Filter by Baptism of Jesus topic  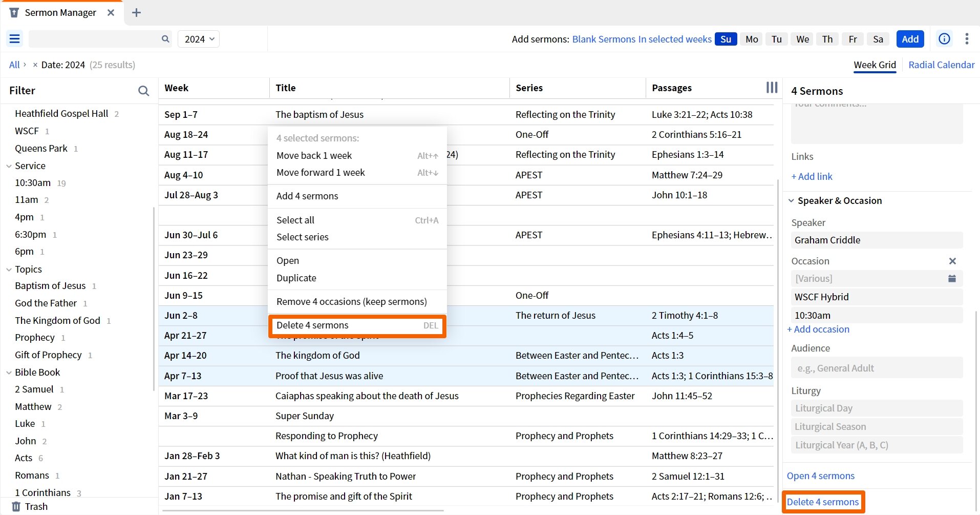(50, 286)
